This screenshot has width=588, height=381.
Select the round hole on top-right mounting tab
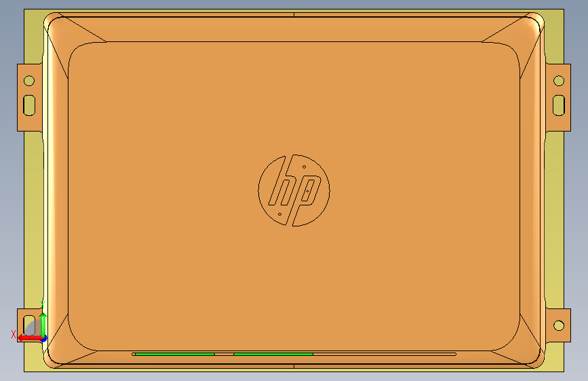point(559,81)
